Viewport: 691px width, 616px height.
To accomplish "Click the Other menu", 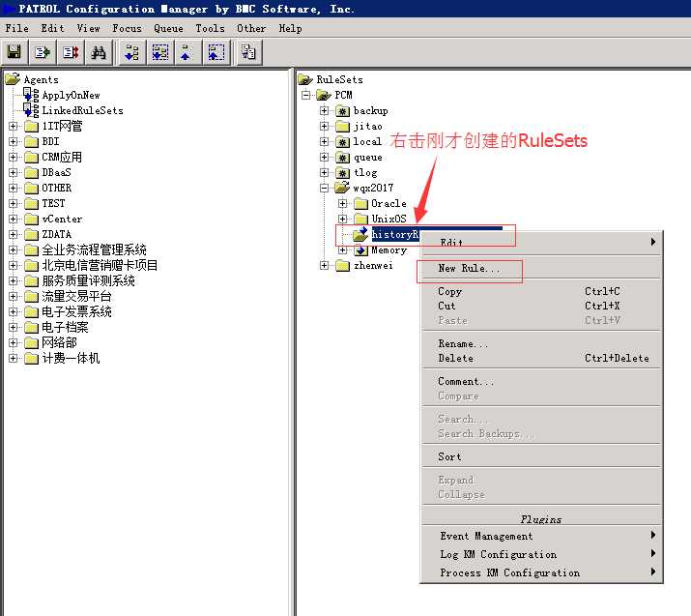I will (x=251, y=28).
